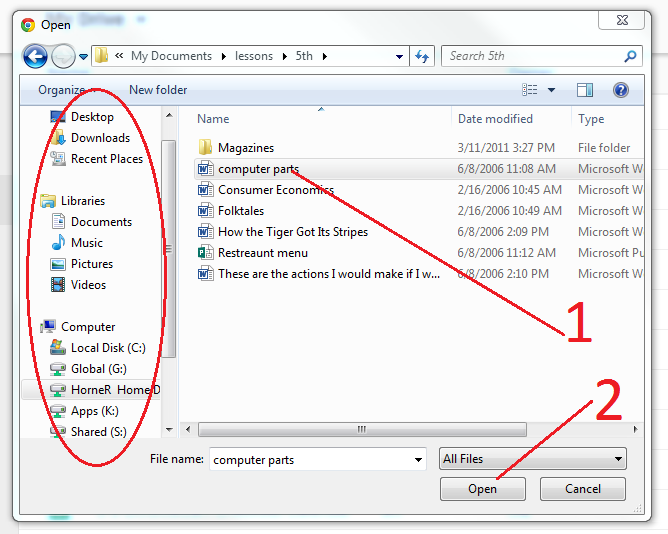Expand arrow after 5th breadcrumb
This screenshot has width=668, height=534.
pos(325,56)
